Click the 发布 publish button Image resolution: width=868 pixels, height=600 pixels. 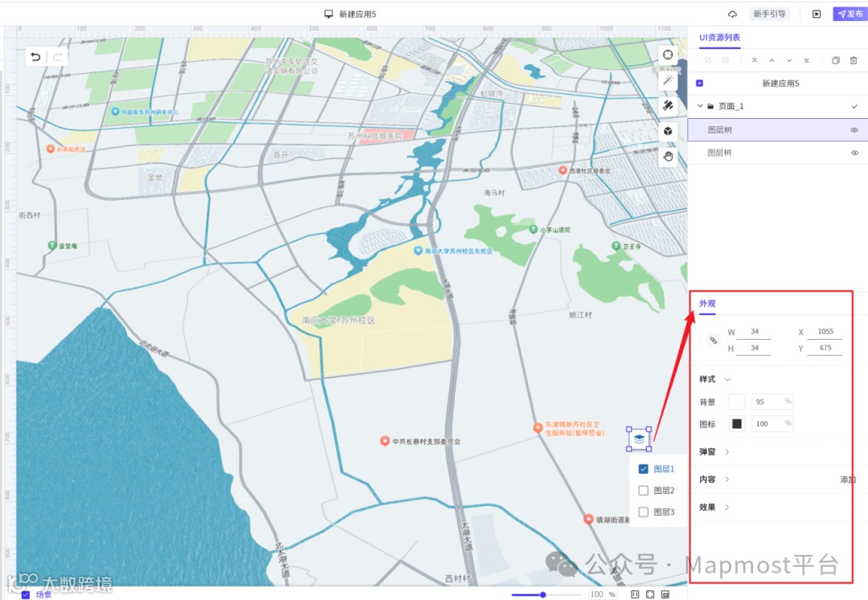point(850,14)
